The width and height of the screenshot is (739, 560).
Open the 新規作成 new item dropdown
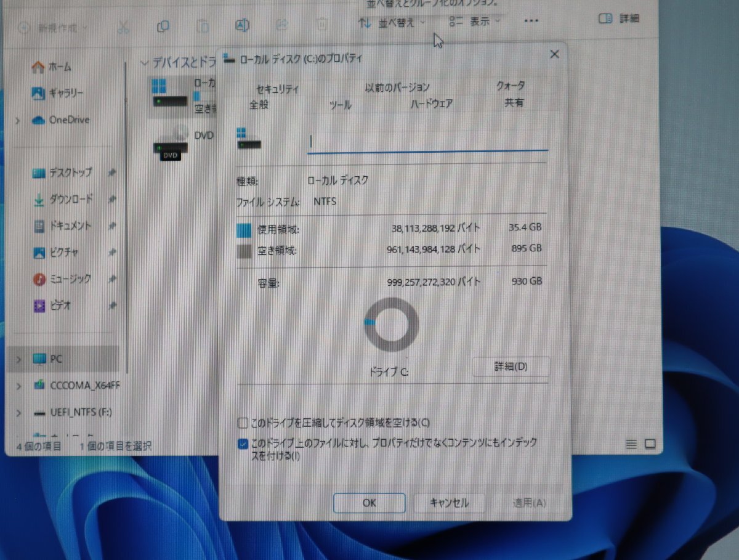coord(53,28)
